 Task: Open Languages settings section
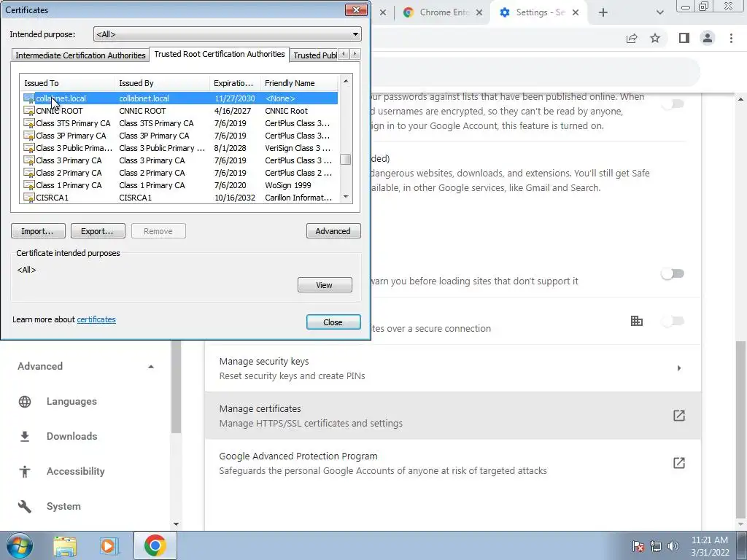71,402
